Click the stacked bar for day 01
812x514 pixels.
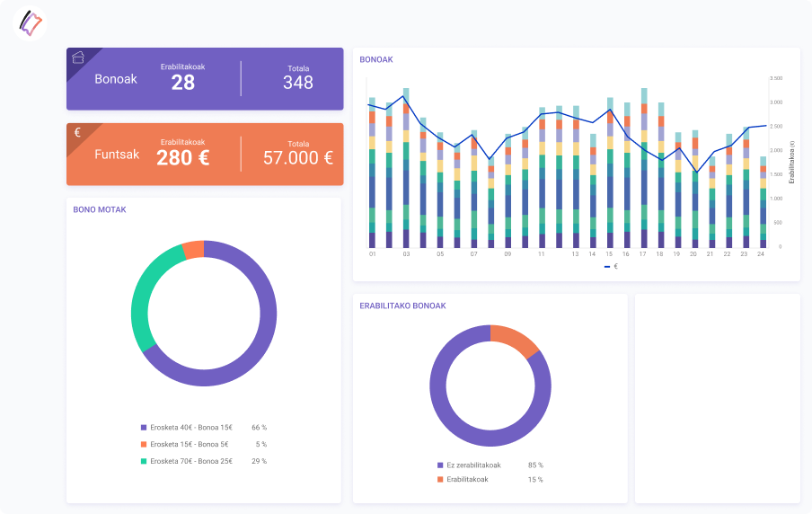coord(372,173)
